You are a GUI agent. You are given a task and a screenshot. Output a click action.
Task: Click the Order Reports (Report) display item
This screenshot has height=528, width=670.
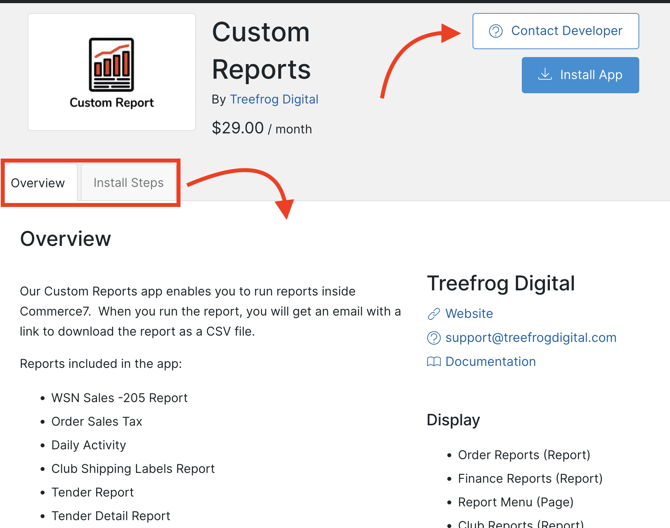(524, 455)
